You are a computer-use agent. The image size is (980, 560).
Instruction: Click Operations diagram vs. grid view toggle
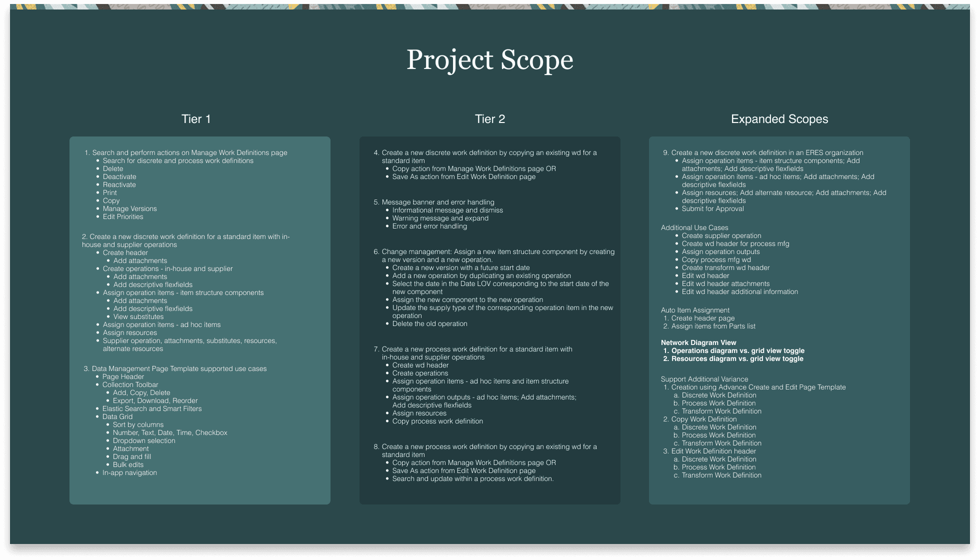coord(737,350)
